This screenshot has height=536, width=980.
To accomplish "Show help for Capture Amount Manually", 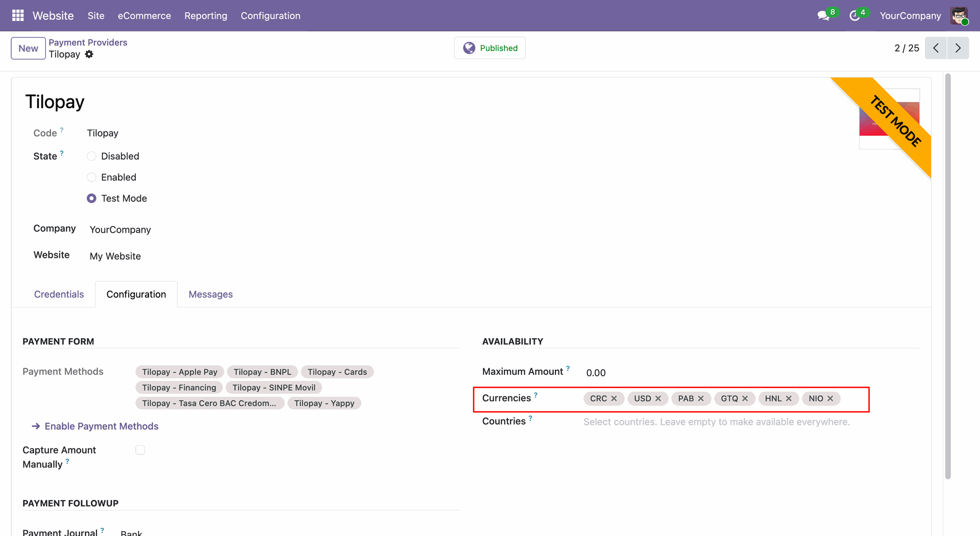I will pyautogui.click(x=67, y=462).
